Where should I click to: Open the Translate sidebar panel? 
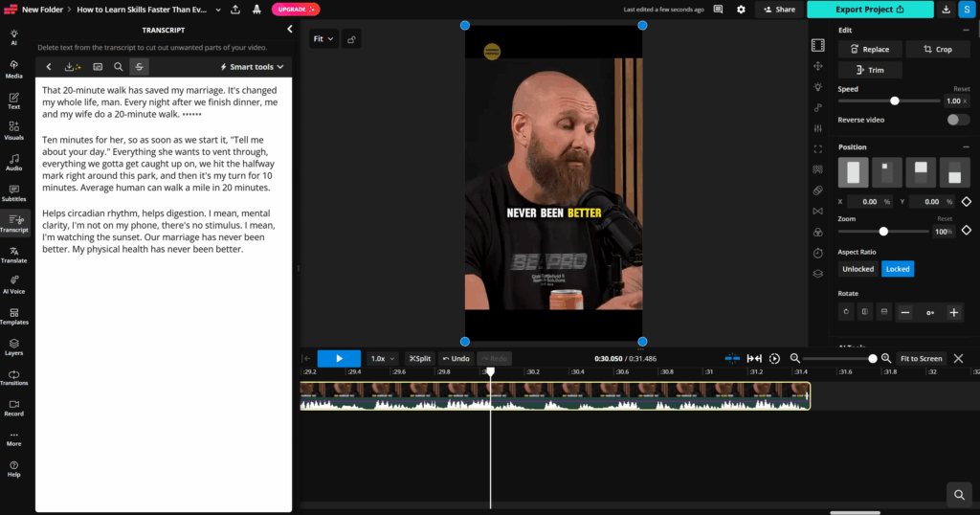[x=13, y=255]
